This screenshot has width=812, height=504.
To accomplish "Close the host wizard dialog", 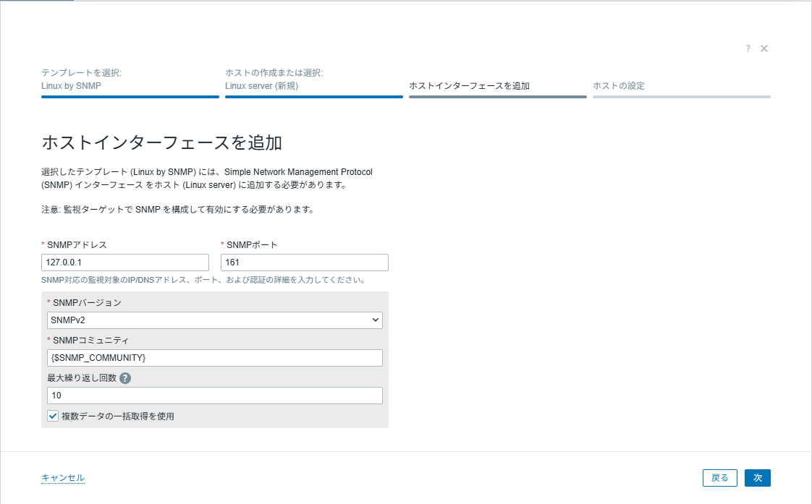I will pos(764,48).
